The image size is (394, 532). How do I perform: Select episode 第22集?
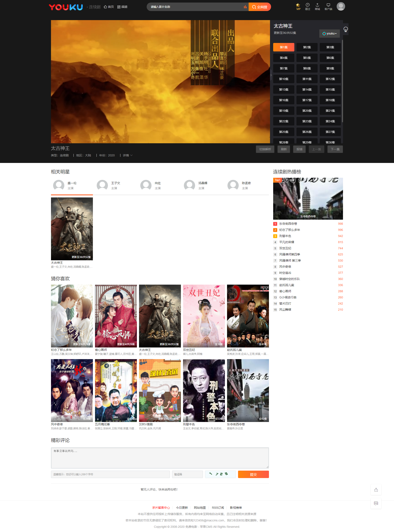[284, 121]
